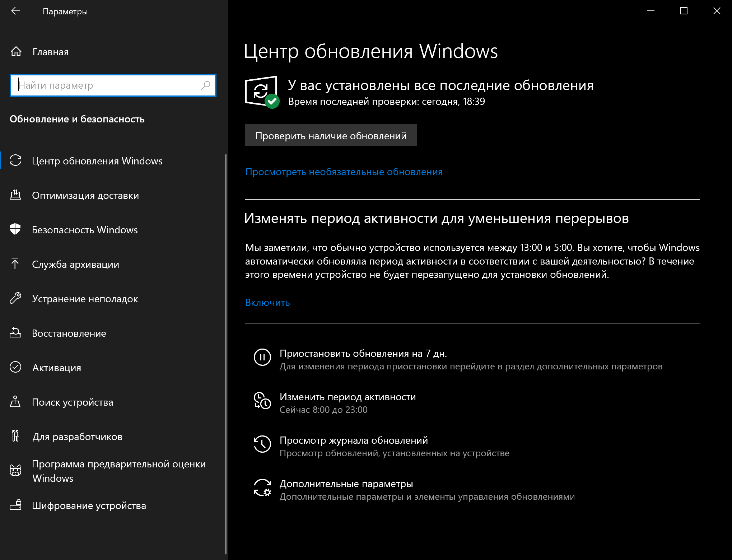The height and width of the screenshot is (560, 732).
Task: Open Оптимизация доставки section
Action: pyautogui.click(x=85, y=195)
